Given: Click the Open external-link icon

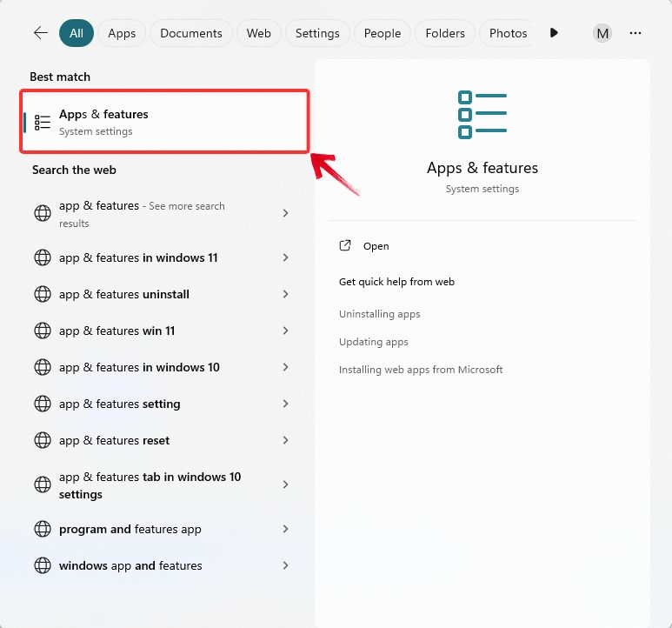Looking at the screenshot, I should 345,245.
